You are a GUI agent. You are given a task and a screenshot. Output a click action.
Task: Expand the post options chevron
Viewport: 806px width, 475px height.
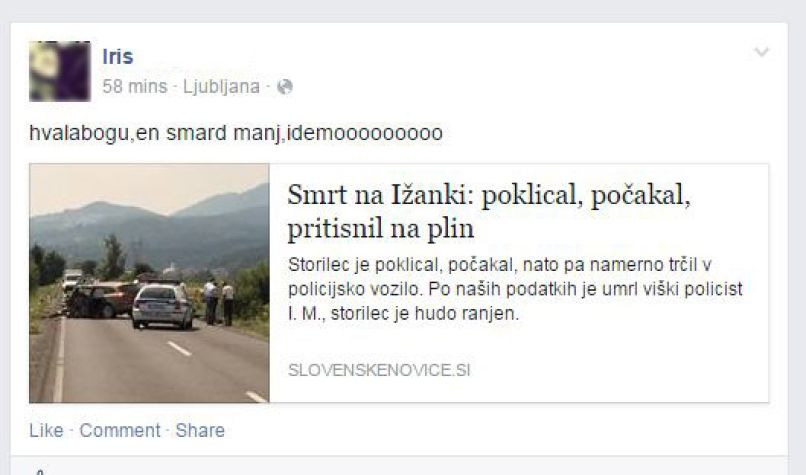[761, 51]
